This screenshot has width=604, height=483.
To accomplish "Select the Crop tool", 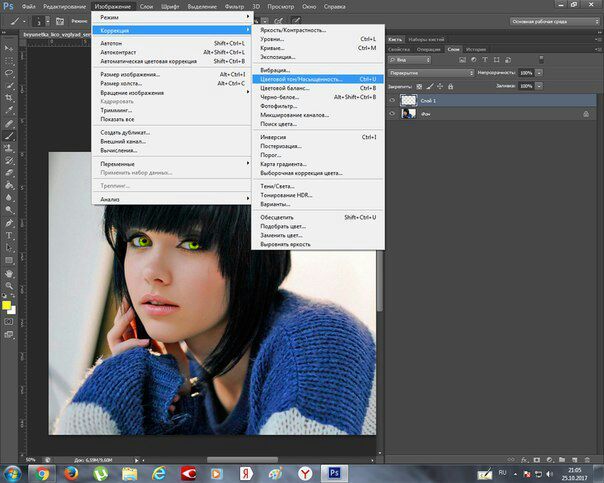I will coord(9,97).
